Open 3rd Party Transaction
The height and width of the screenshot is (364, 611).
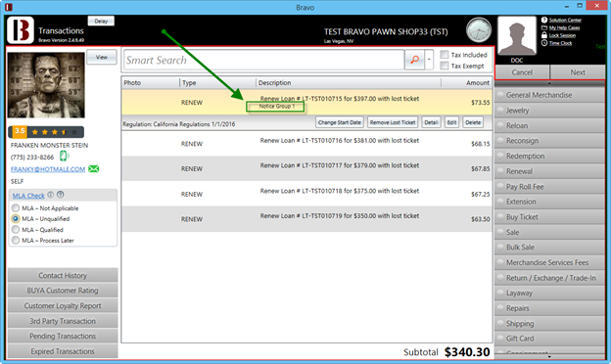63,321
